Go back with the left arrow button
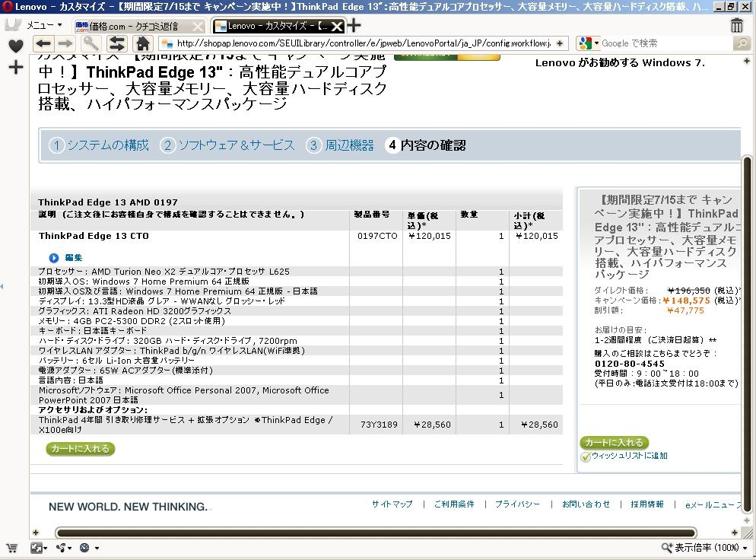 click(43, 43)
